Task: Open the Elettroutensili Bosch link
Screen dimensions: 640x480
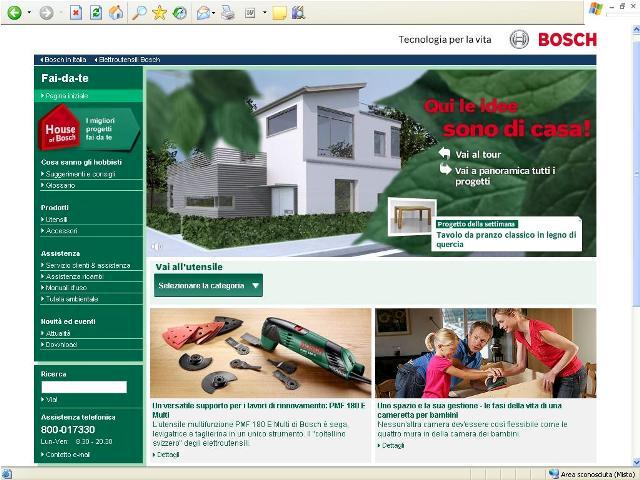Action: (127, 60)
